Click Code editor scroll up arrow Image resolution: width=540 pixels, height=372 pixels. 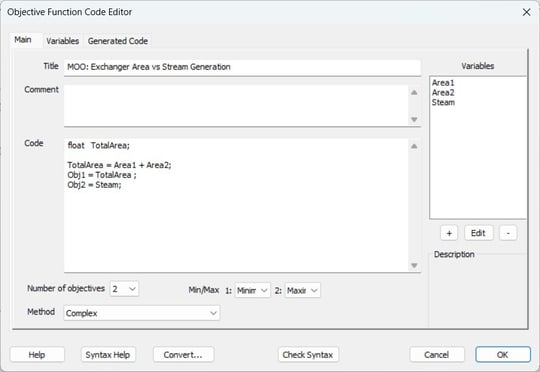point(414,146)
